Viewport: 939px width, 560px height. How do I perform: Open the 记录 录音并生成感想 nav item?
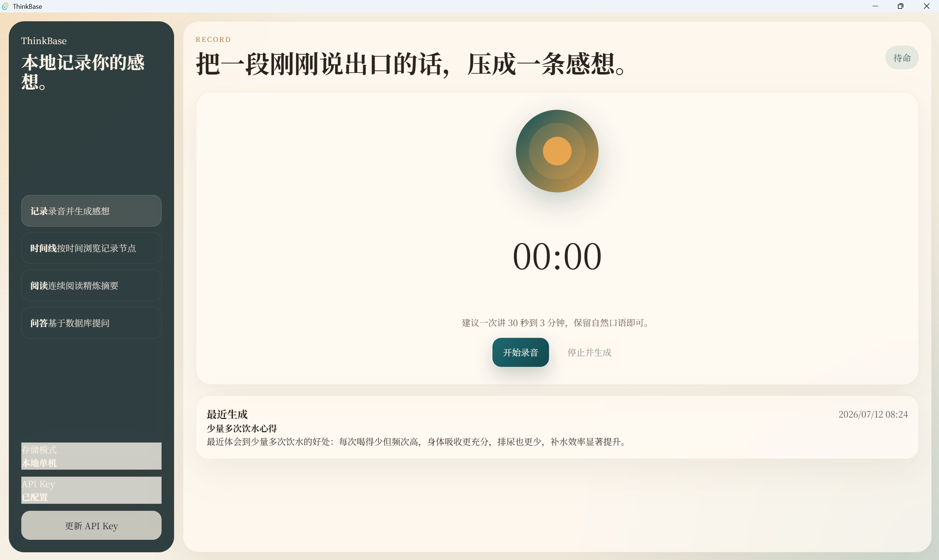pos(91,211)
